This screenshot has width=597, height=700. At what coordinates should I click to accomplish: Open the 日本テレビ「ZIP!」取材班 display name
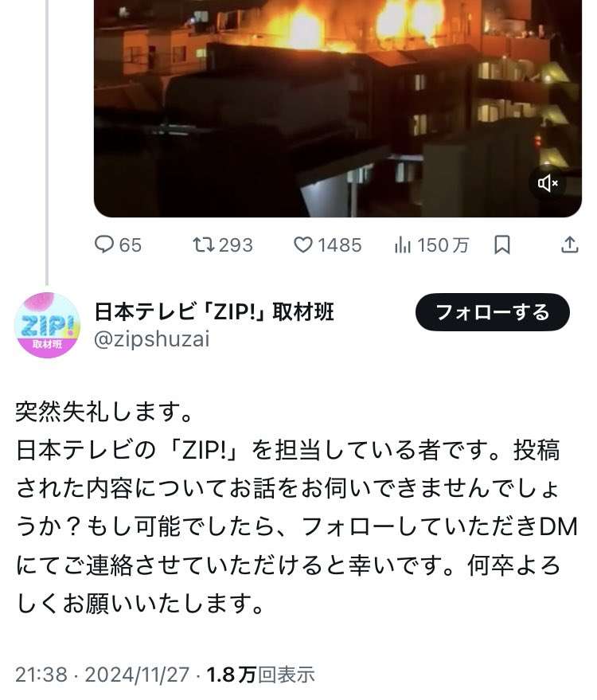pyautogui.click(x=214, y=311)
